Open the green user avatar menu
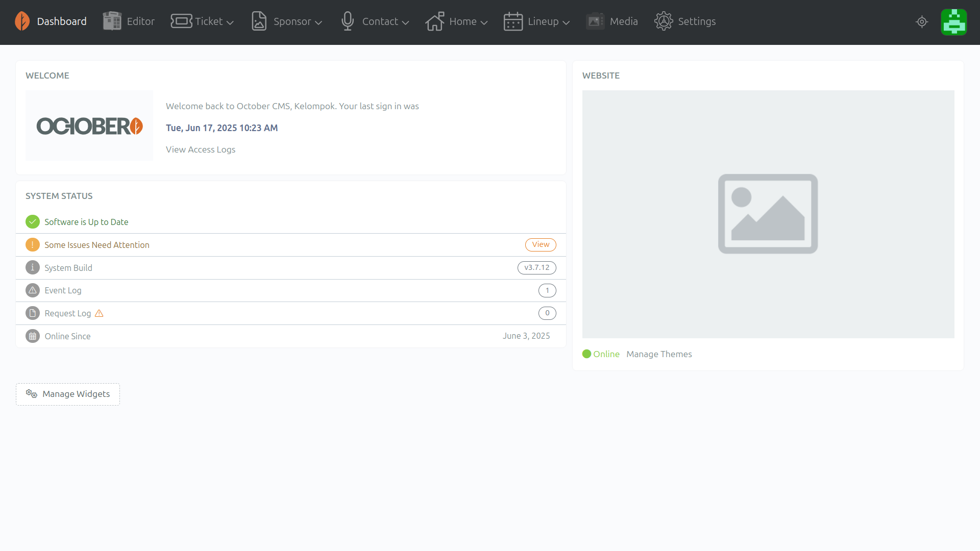980x551 pixels. click(x=953, y=22)
